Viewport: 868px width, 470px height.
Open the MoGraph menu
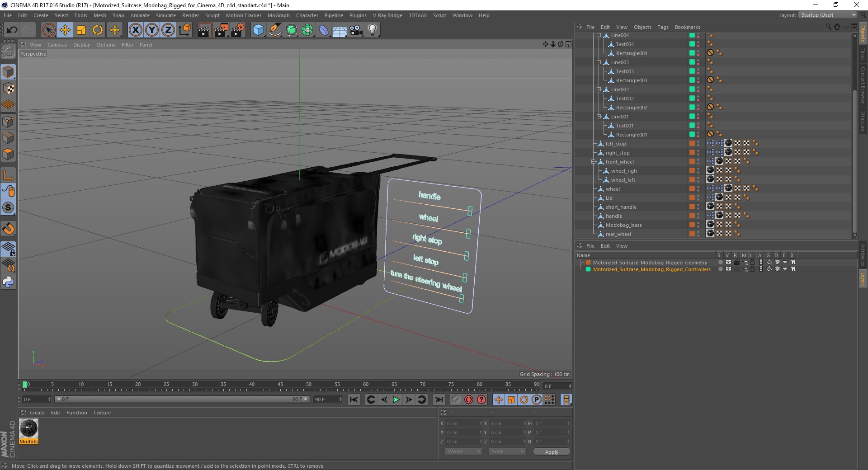278,15
